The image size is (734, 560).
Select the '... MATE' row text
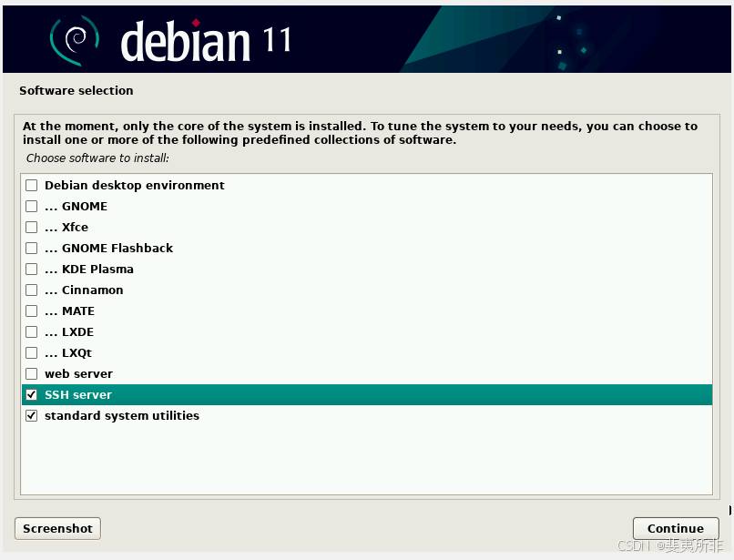tap(70, 311)
